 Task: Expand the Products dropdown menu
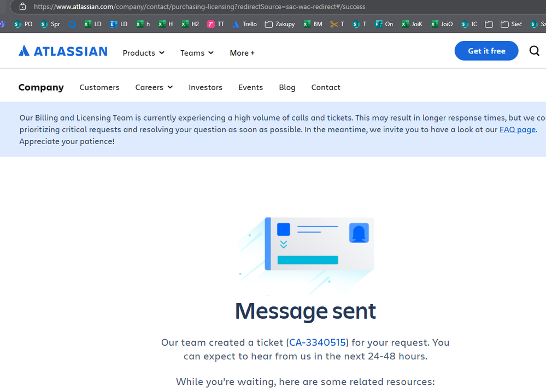click(143, 53)
